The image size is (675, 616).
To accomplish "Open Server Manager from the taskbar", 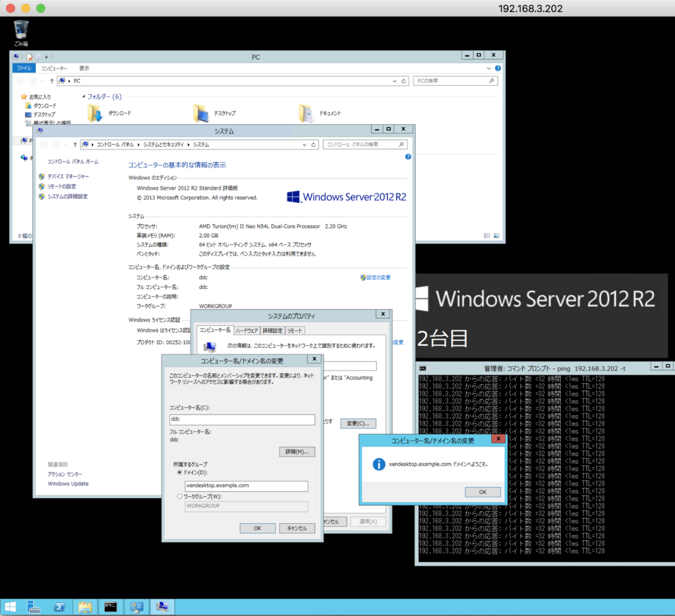I will (33, 607).
